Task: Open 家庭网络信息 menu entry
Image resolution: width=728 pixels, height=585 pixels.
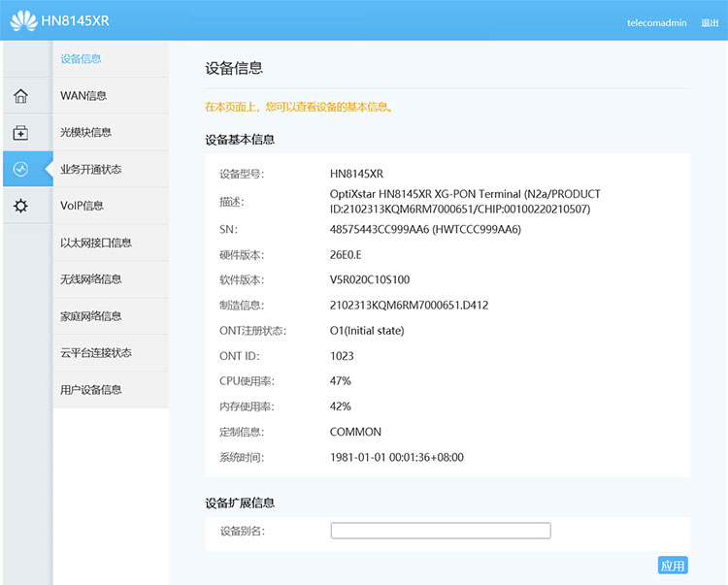Action: (x=90, y=316)
